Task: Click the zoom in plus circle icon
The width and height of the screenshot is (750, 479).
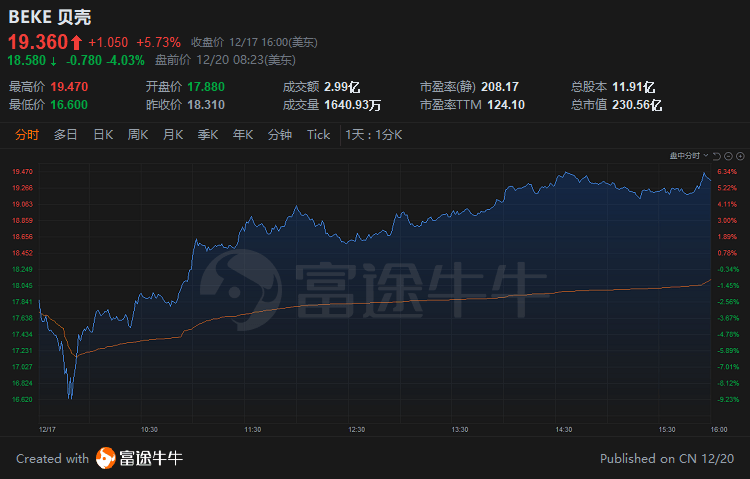Action: (740, 156)
